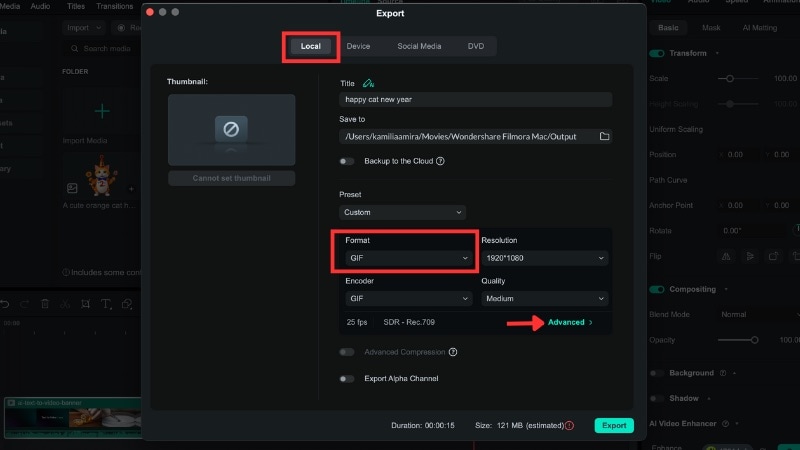Click the text T icon in timeline toolbar

pos(106,304)
